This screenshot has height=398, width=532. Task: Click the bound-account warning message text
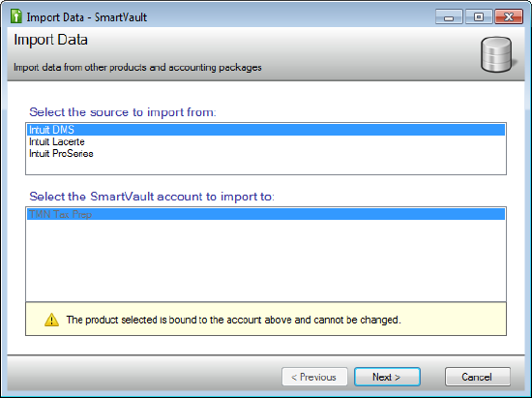pyautogui.click(x=233, y=320)
